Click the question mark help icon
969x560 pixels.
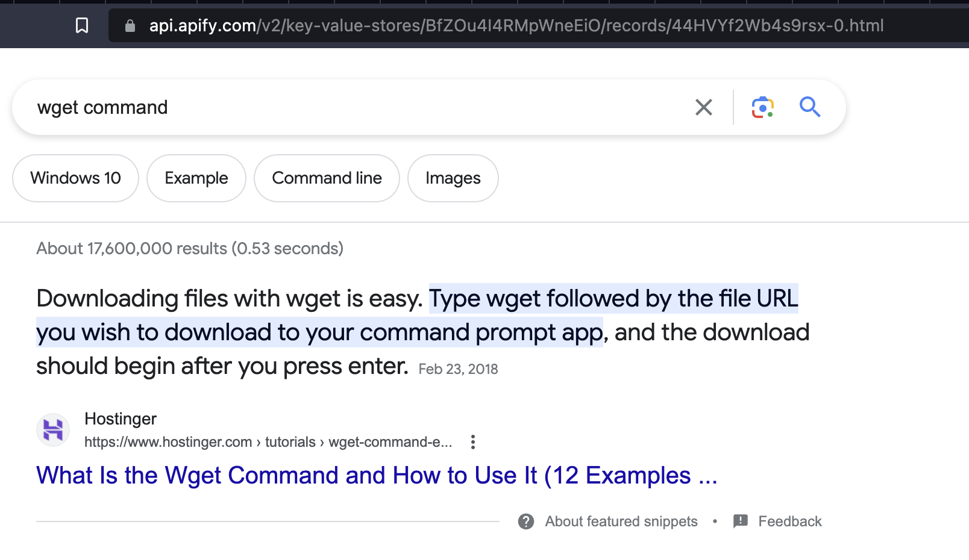click(x=526, y=521)
